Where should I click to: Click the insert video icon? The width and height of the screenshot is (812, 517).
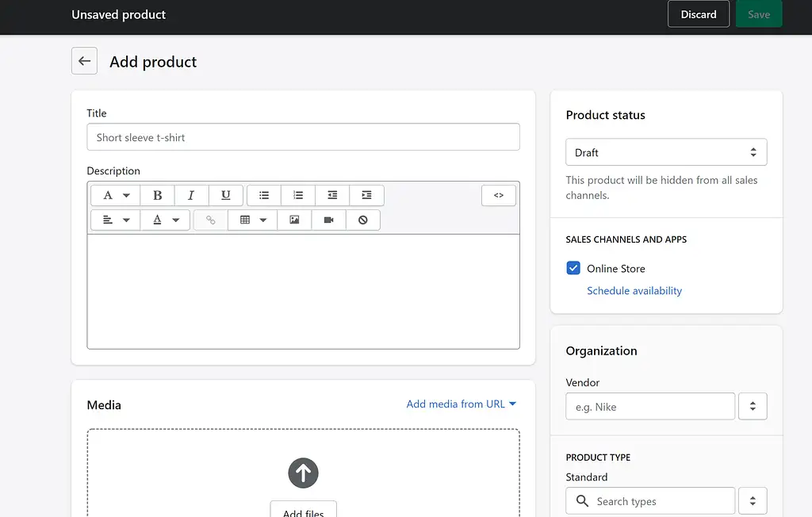tap(328, 220)
